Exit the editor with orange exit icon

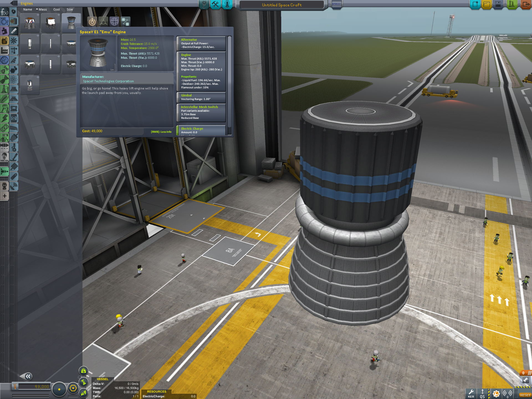coord(525,4)
